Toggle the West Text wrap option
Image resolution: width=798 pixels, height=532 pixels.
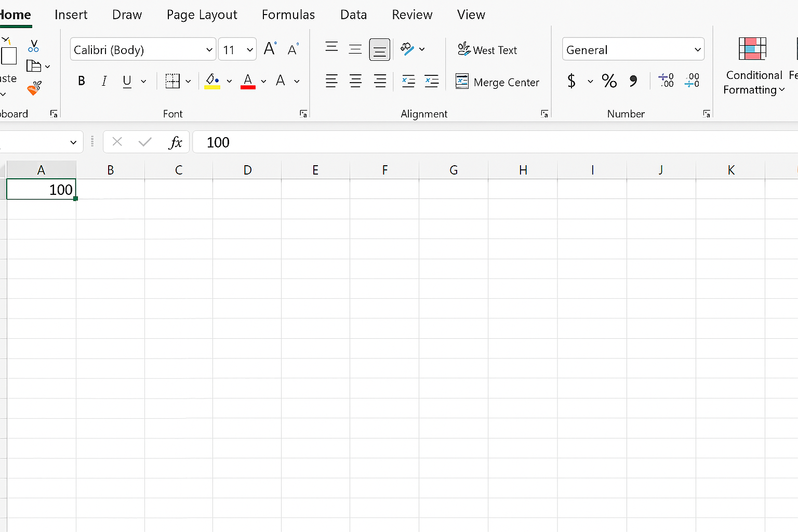[487, 50]
